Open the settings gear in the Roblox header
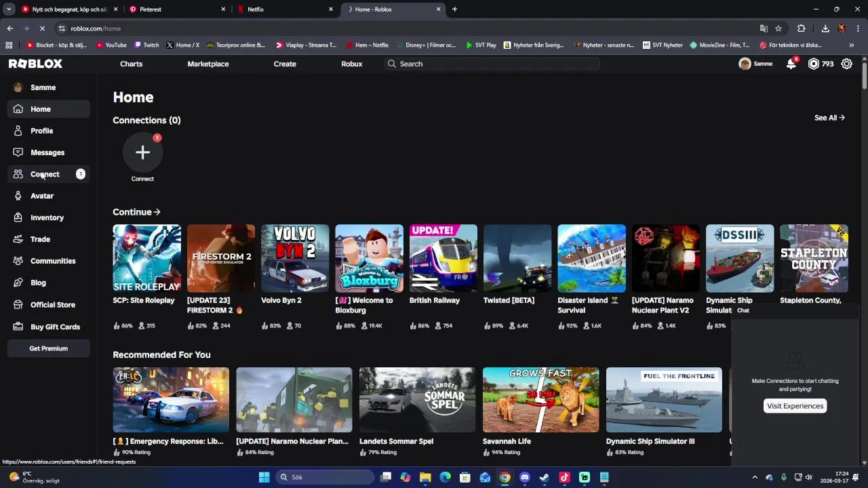 coord(847,64)
